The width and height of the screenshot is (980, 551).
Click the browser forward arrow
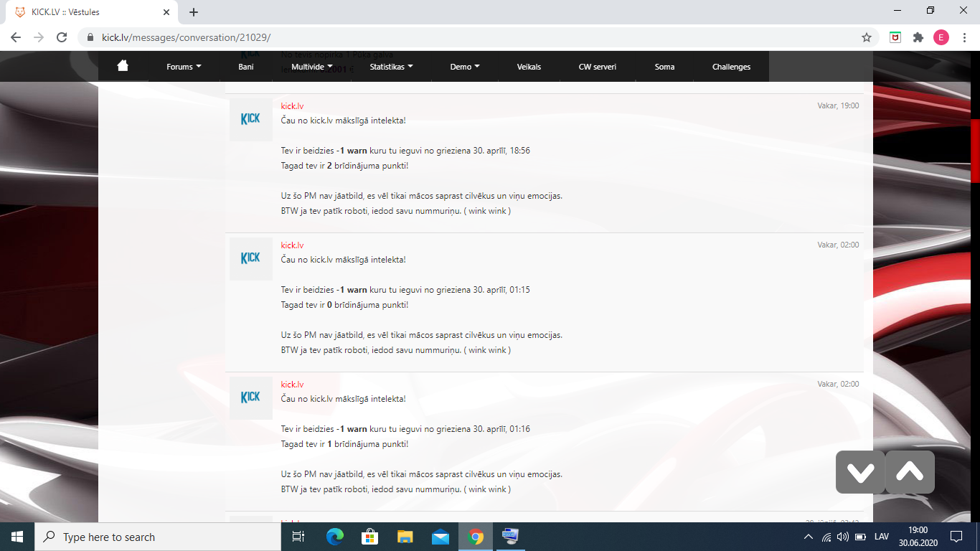39,37
